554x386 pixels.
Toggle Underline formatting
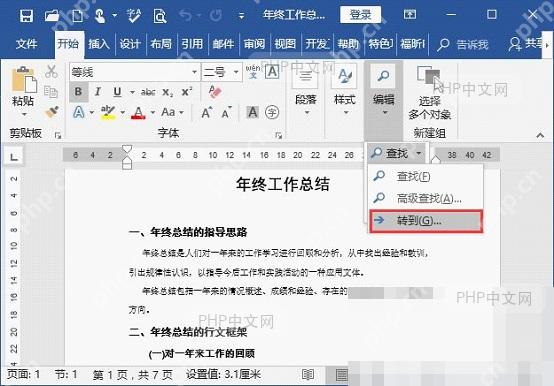coord(117,92)
